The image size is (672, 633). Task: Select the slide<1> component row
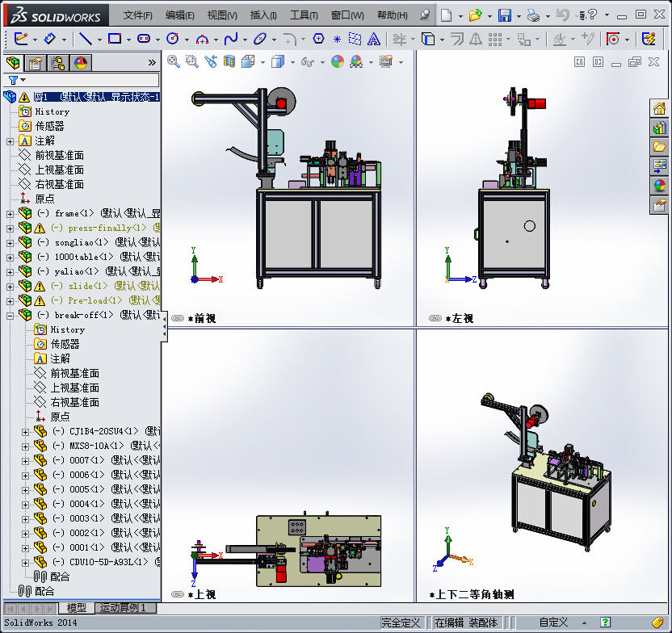(x=89, y=286)
